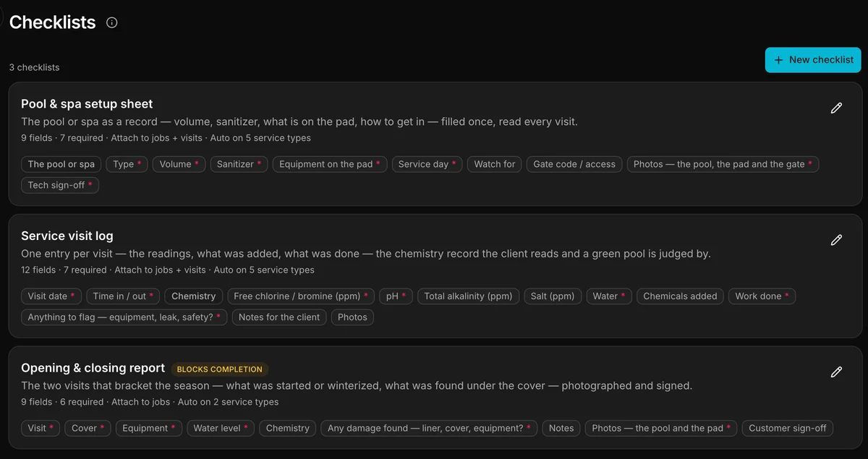This screenshot has width=868, height=459.
Task: Select the Service visit log title
Action: click(67, 236)
